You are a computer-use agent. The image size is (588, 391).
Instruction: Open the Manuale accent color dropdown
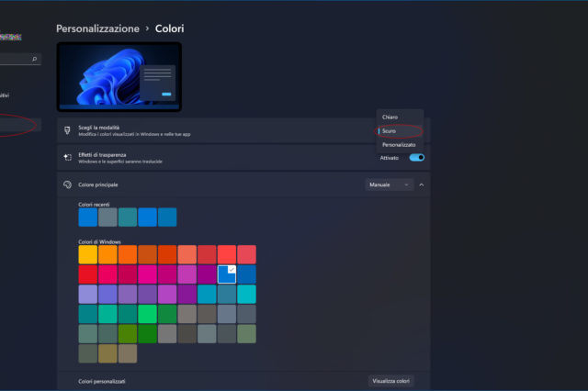[390, 184]
